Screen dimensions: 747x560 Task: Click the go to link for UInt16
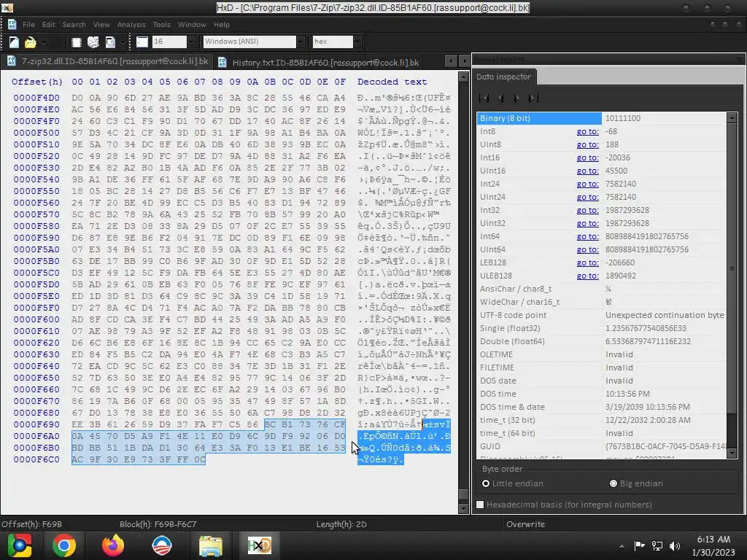(x=587, y=171)
